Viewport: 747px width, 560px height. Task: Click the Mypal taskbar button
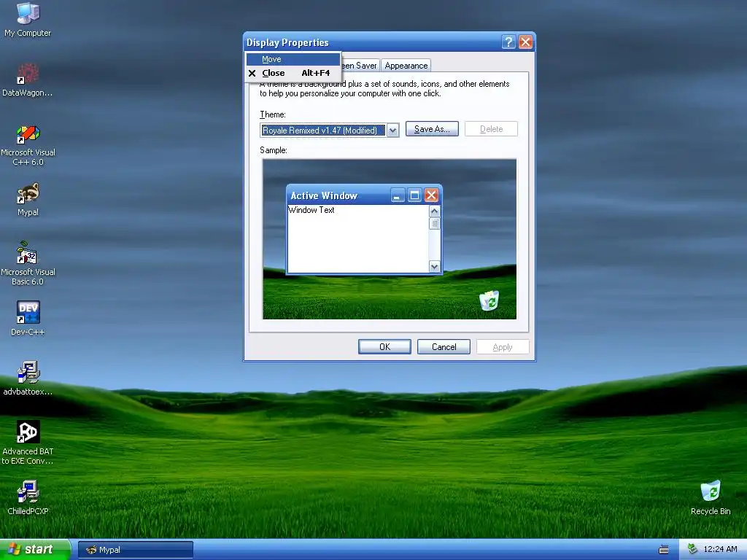pyautogui.click(x=135, y=550)
